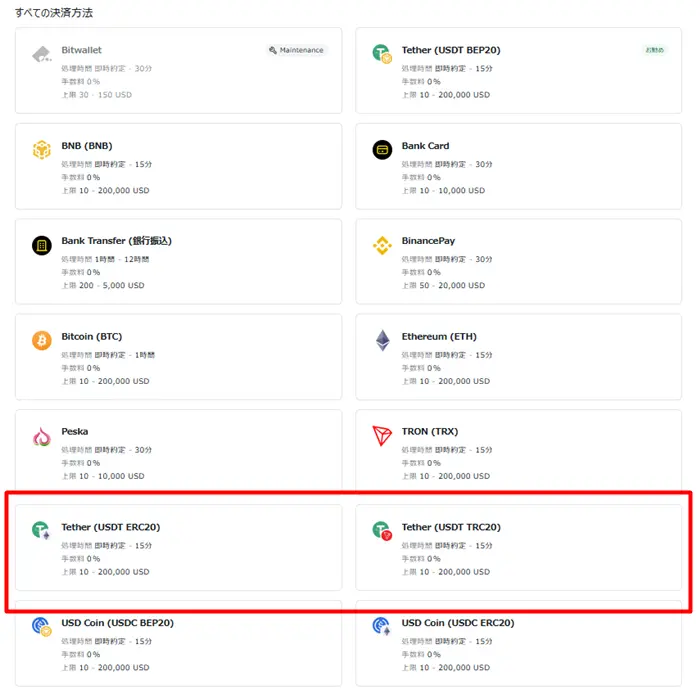Click the Bank Card black icon
Screen dimensions: 700x698
382,150
